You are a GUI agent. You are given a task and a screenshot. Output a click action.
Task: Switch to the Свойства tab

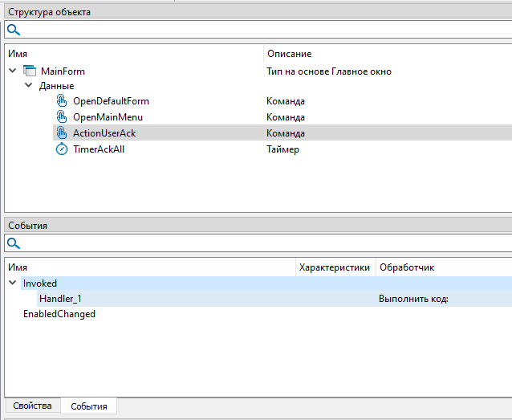[32, 406]
